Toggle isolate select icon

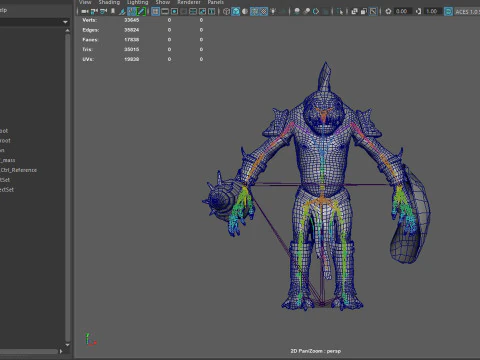point(340,11)
